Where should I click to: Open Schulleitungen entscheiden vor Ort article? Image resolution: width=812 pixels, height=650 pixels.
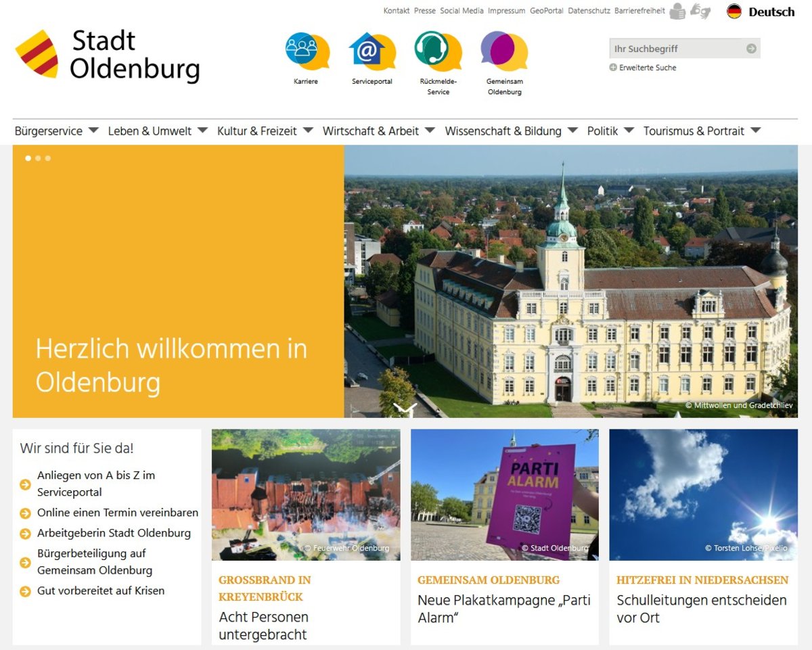pyautogui.click(x=702, y=609)
